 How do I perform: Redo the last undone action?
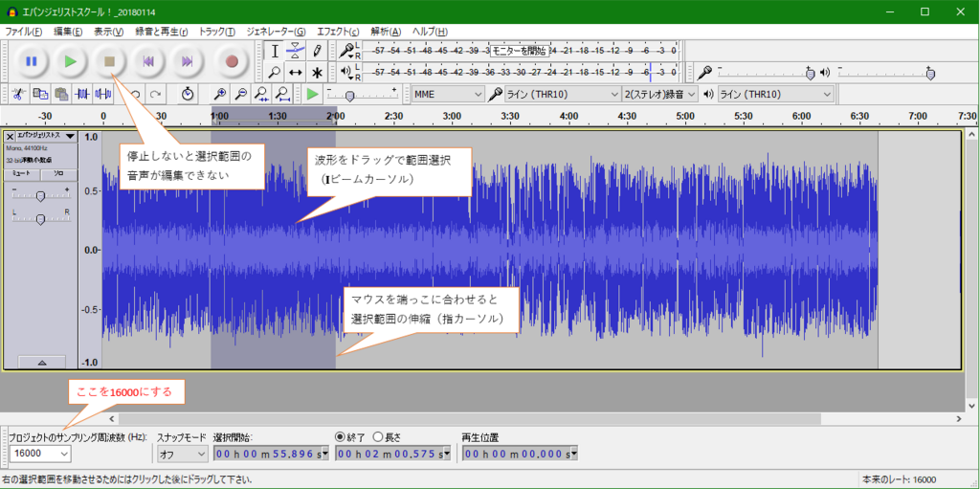point(155,95)
